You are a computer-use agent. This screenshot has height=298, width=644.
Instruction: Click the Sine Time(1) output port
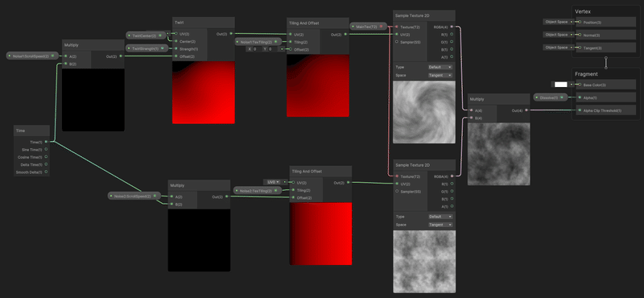click(46, 150)
